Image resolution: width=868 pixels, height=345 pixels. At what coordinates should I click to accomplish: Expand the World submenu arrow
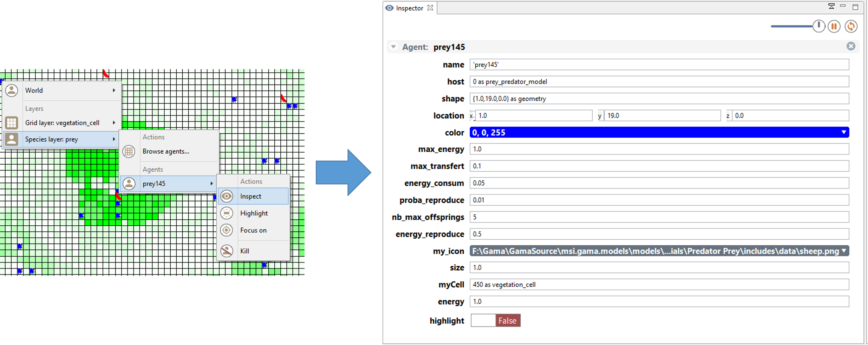(114, 90)
